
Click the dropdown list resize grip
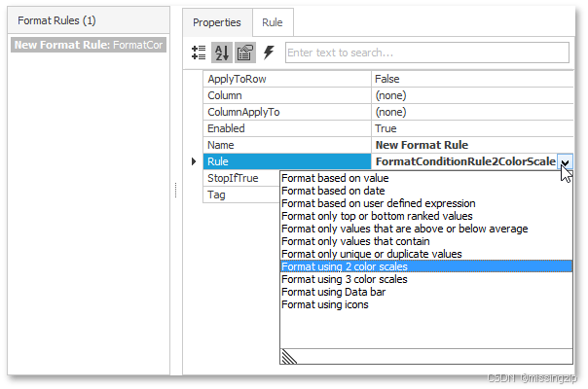click(x=289, y=356)
